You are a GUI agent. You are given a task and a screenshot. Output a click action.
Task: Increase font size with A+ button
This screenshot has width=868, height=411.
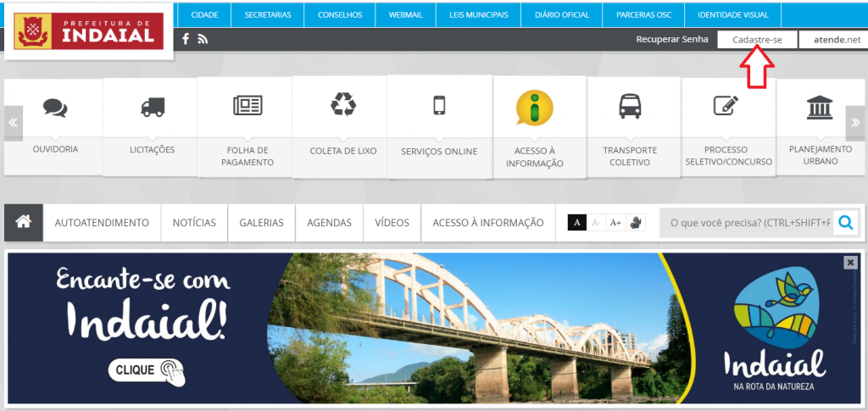coord(616,223)
